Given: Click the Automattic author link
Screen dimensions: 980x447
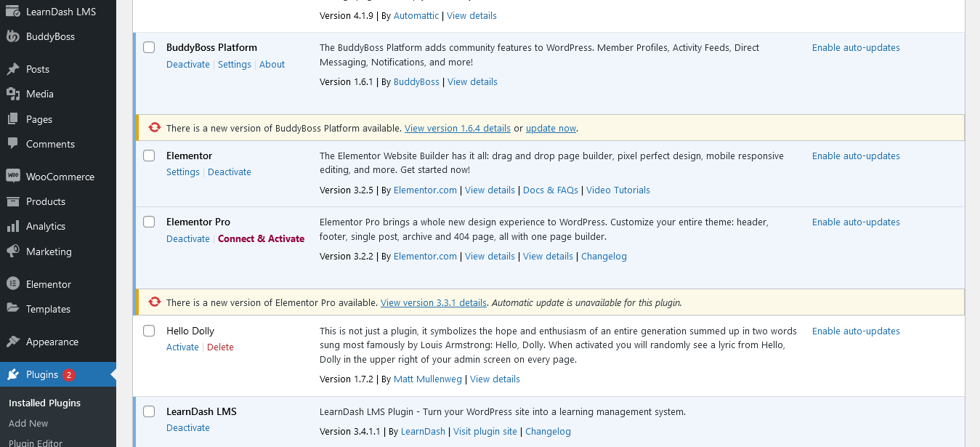Looking at the screenshot, I should pyautogui.click(x=416, y=15).
